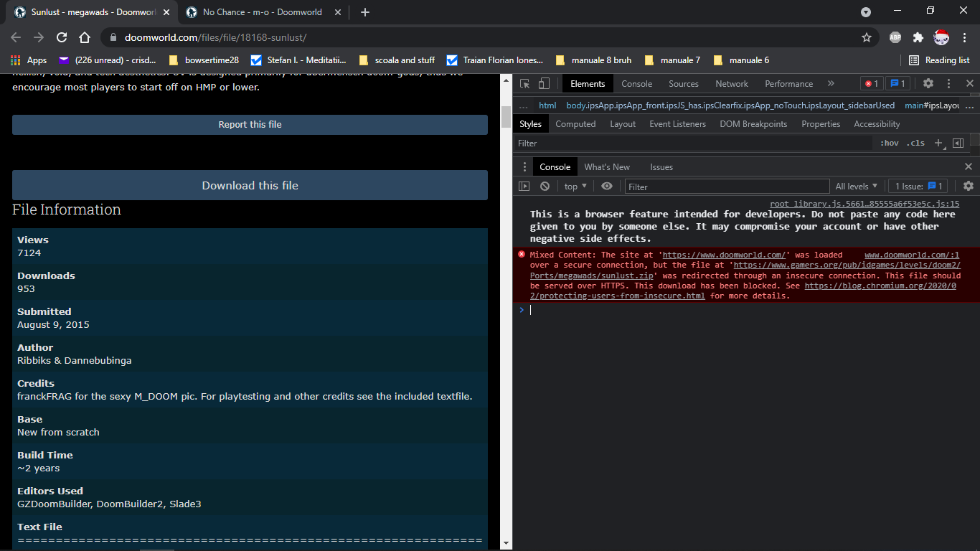This screenshot has width=980, height=551.
Task: Go to the browser home page
Action: pyautogui.click(x=85, y=37)
